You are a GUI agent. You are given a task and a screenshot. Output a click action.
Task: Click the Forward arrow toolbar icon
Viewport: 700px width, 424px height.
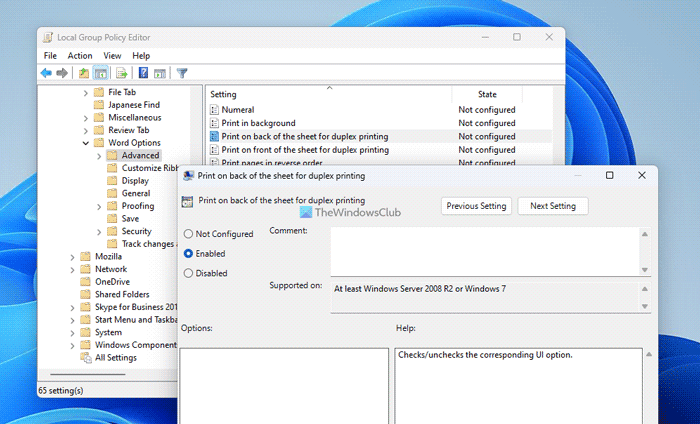click(x=62, y=73)
